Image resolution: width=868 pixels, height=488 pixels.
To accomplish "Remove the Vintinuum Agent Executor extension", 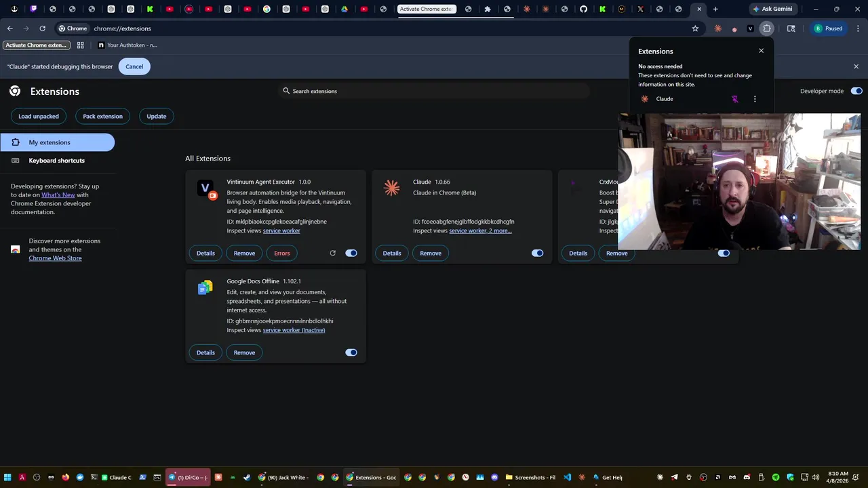I will (x=244, y=253).
